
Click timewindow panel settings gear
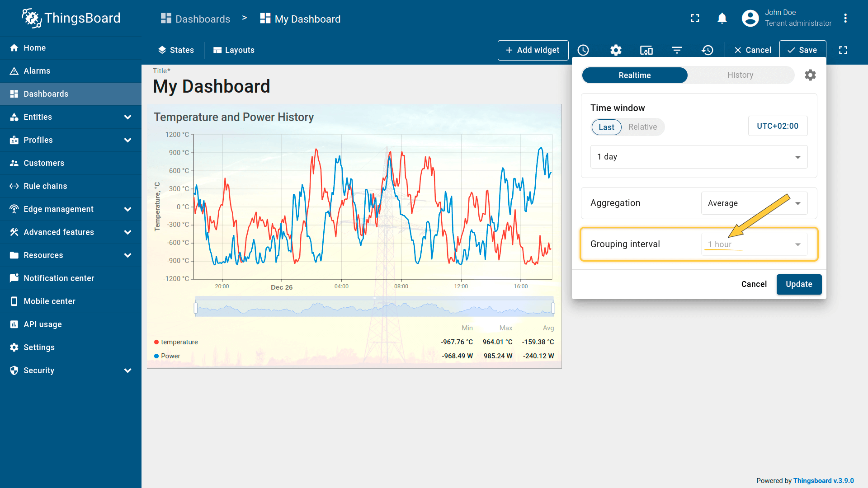coord(810,75)
